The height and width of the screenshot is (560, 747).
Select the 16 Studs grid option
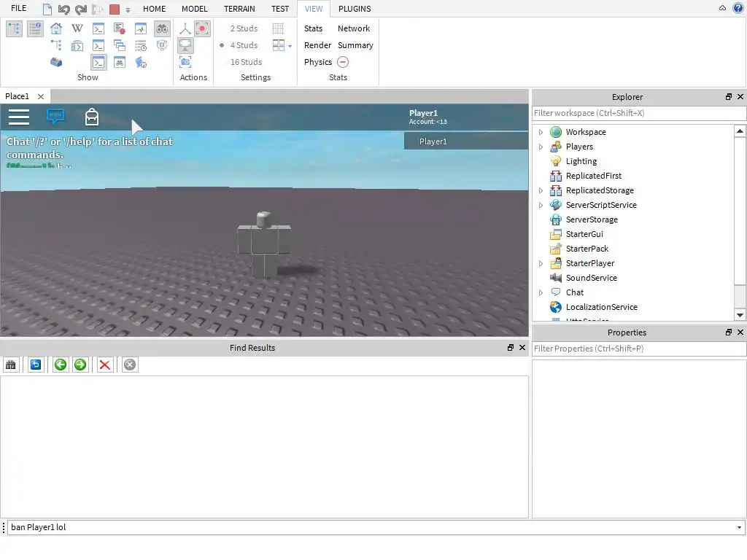coord(246,62)
